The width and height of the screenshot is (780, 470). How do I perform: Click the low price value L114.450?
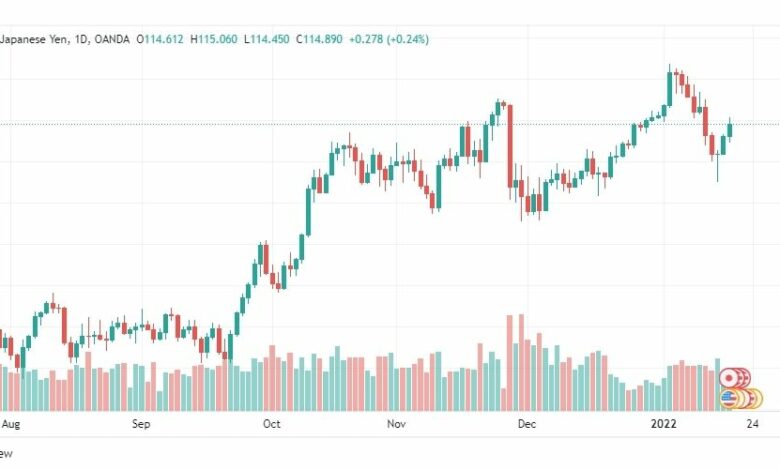(267, 39)
